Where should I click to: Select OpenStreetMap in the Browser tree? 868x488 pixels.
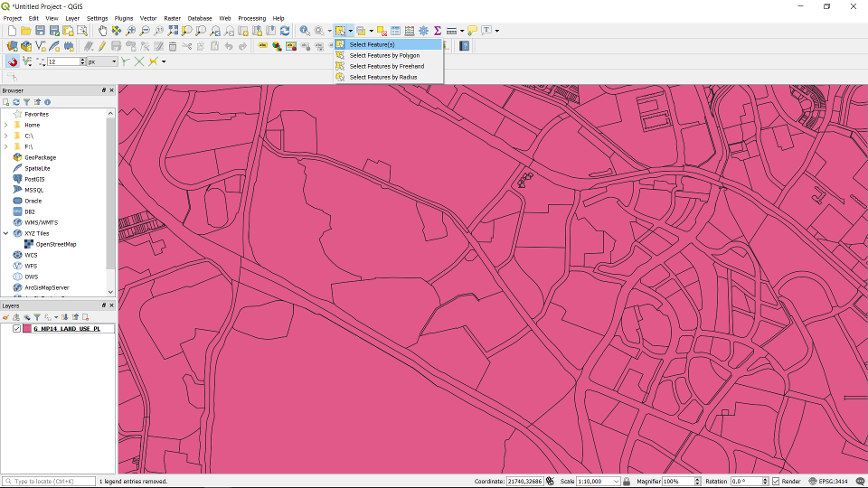pos(55,244)
